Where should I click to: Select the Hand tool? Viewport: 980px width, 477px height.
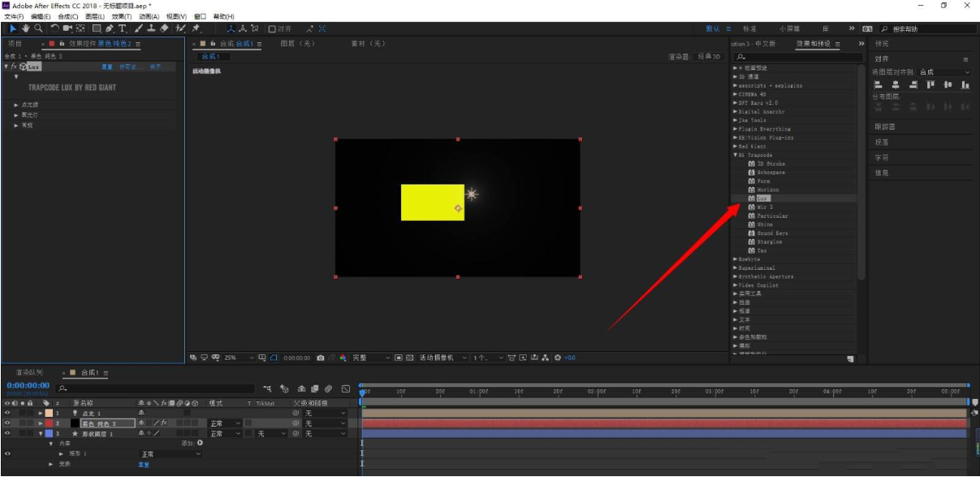26,28
